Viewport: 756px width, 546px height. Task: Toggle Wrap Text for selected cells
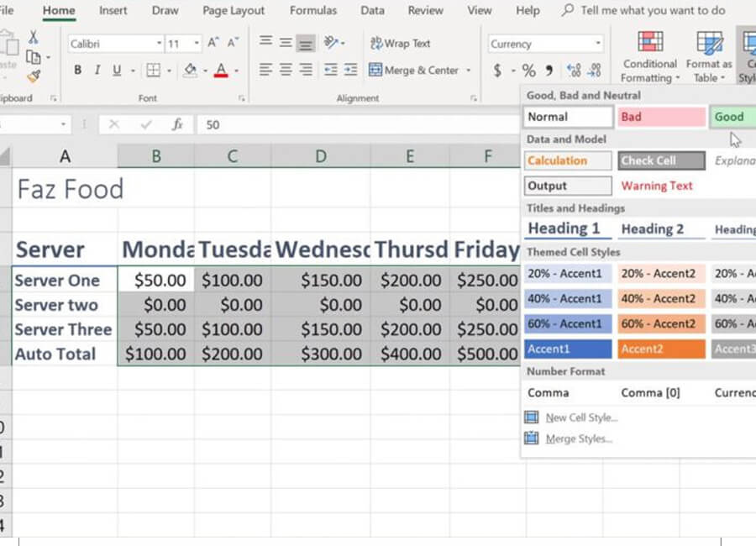[x=400, y=43]
